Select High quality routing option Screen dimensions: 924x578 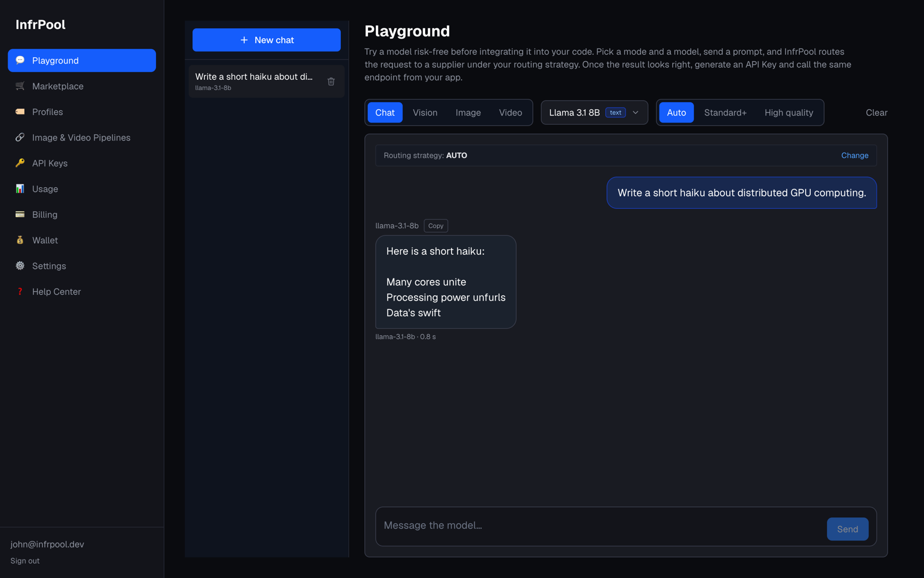click(789, 113)
